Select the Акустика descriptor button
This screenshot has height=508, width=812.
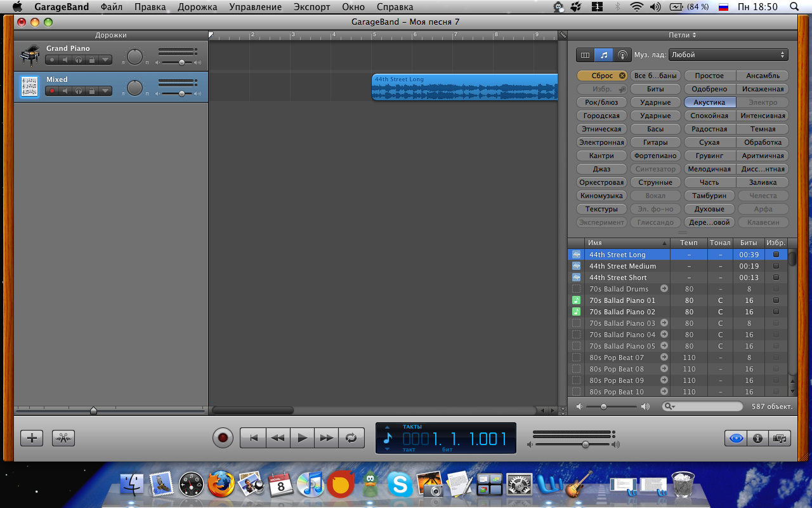click(x=709, y=102)
